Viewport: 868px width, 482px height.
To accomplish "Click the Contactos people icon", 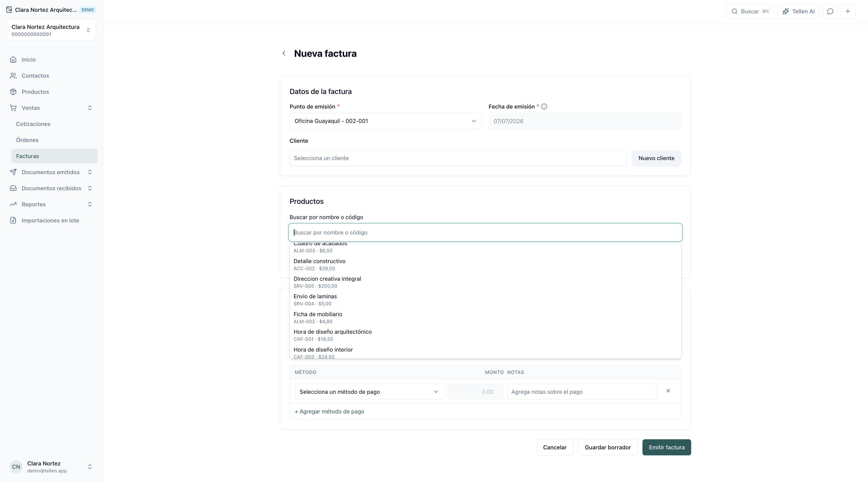I will point(13,76).
